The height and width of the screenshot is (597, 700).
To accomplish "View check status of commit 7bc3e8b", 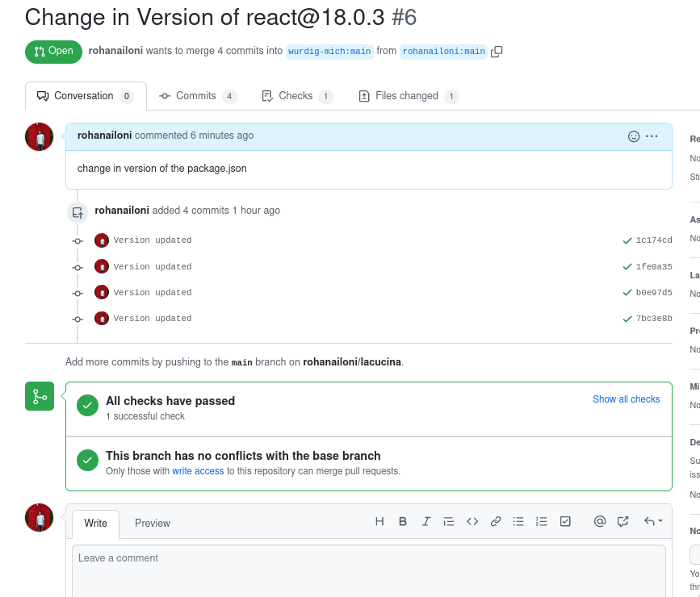I will [x=627, y=319].
